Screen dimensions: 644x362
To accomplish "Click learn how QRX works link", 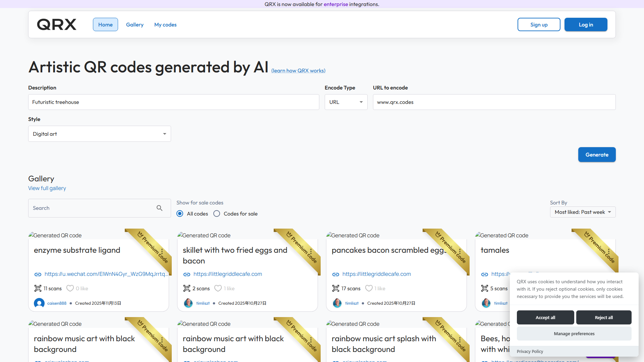I will [298, 71].
